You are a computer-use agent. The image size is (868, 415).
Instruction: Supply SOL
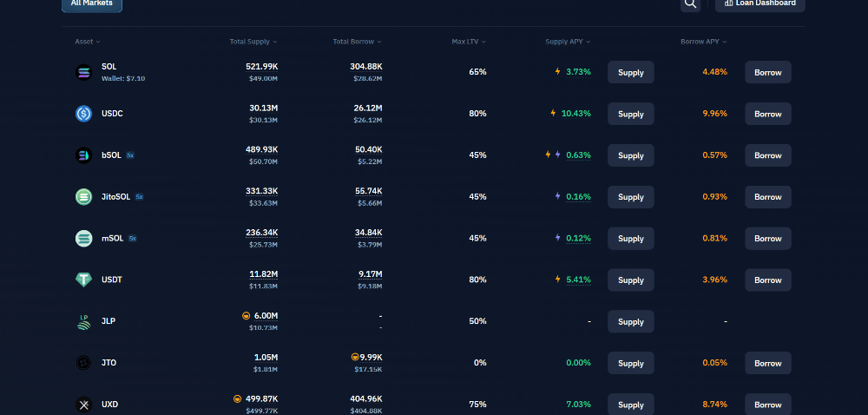click(x=630, y=72)
